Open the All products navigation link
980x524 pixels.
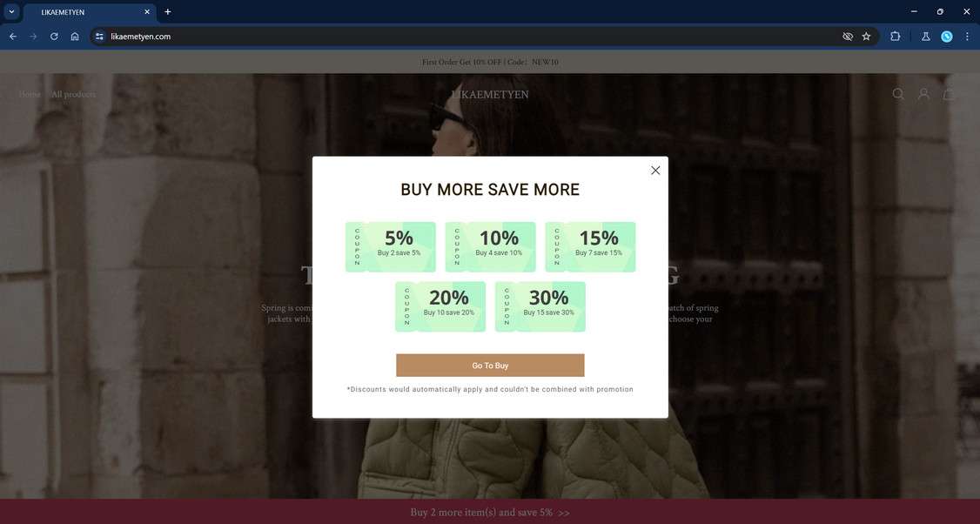[x=71, y=94]
